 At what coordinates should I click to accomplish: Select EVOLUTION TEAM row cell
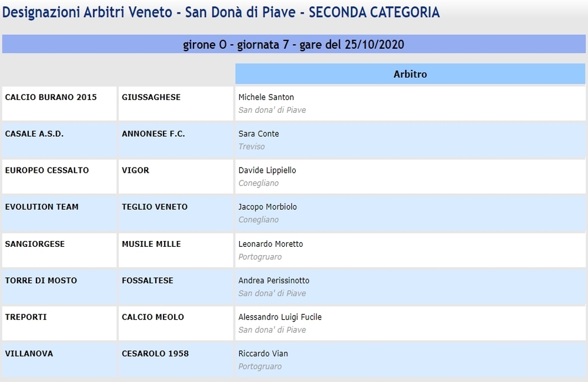59,213
